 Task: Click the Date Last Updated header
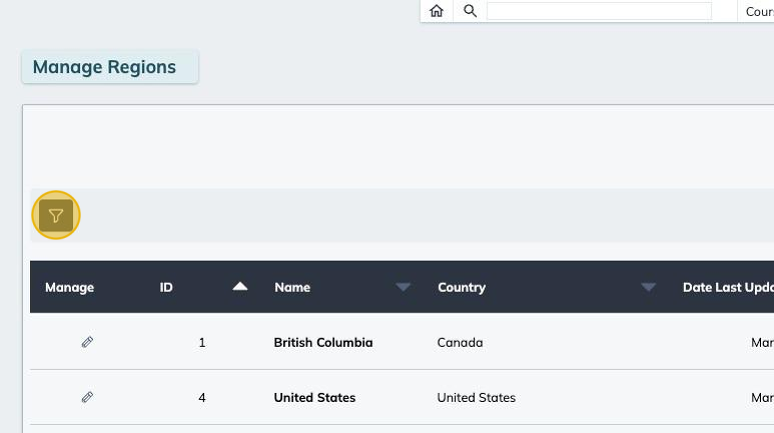click(x=727, y=287)
